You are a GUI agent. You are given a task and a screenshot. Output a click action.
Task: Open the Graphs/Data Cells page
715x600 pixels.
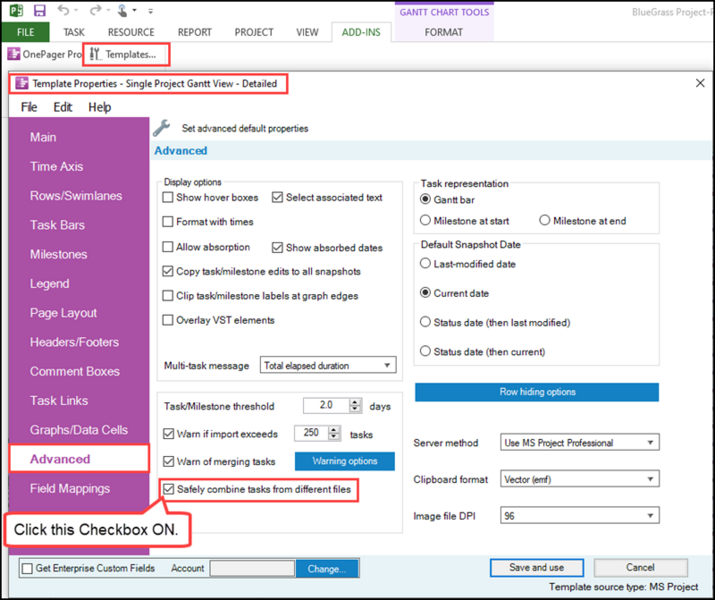pos(79,429)
